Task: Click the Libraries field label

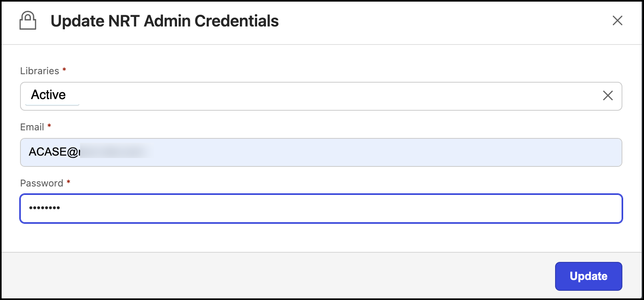Action: pyautogui.click(x=40, y=71)
